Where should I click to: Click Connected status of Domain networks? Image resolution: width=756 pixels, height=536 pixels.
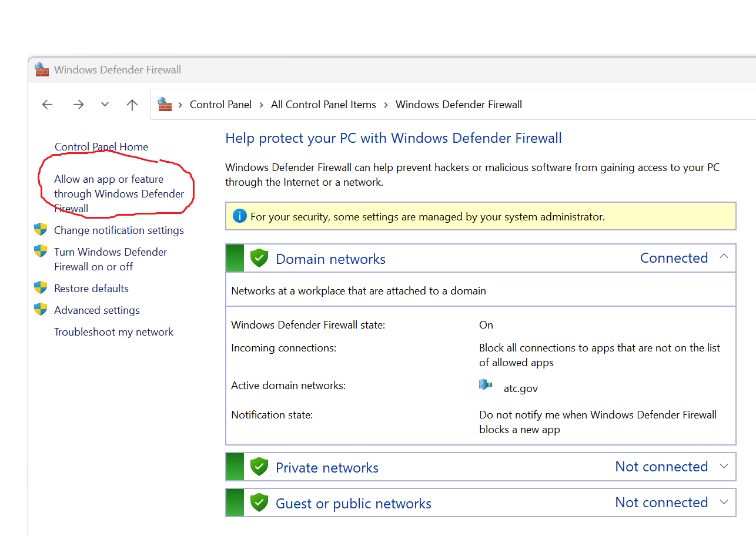tap(674, 258)
